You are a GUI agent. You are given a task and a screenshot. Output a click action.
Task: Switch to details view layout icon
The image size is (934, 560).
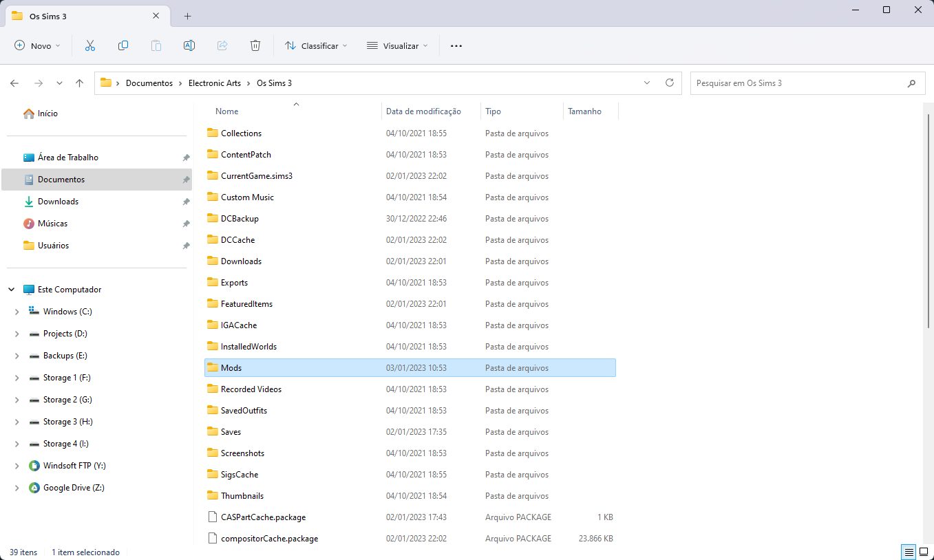[x=909, y=552]
